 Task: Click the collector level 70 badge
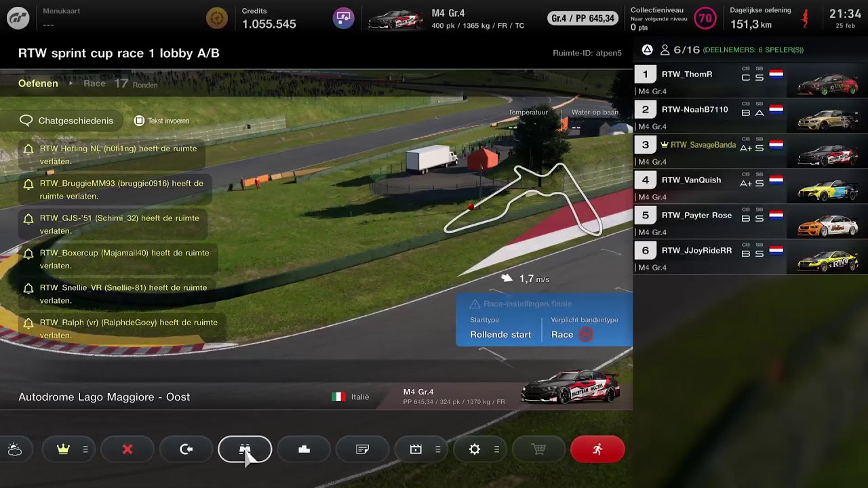point(705,18)
